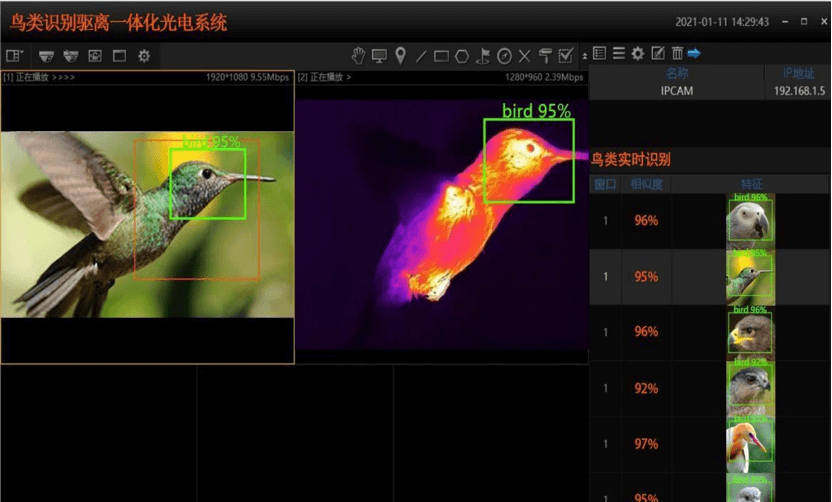Open the device list view icon
832x502 pixels.
(600, 53)
